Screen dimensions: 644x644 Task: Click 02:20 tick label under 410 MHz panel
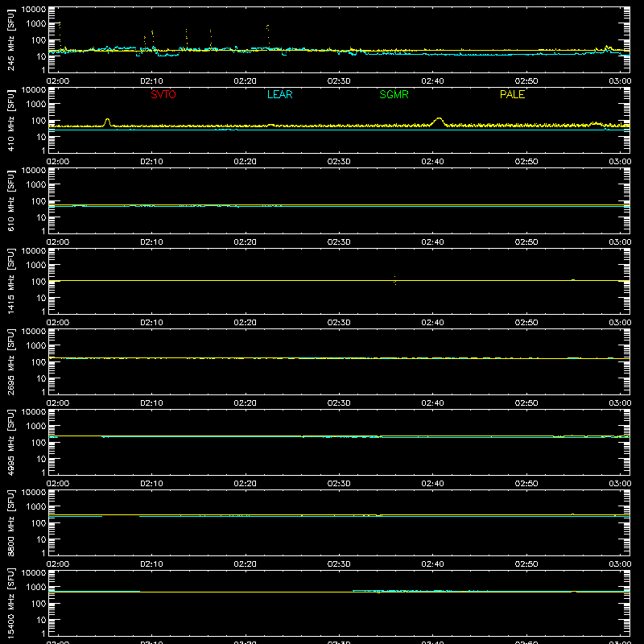point(246,162)
